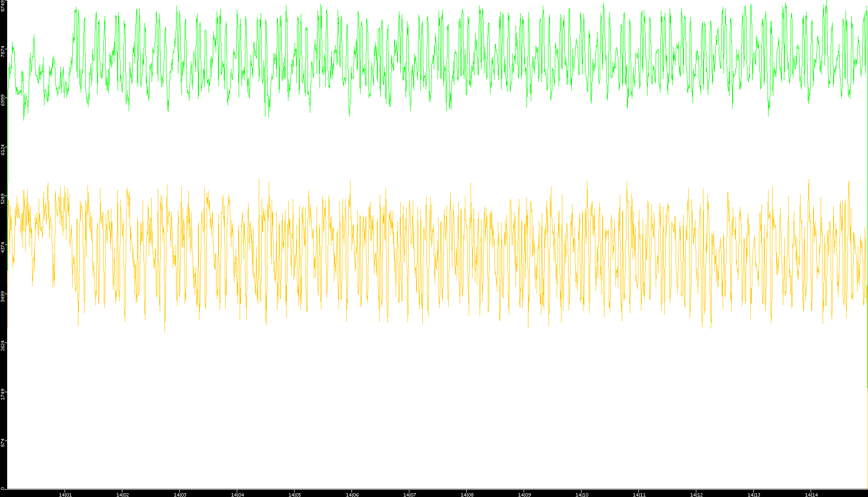Select the 7874 vertical axis label
Image resolution: width=868 pixels, height=497 pixels.
3,52
